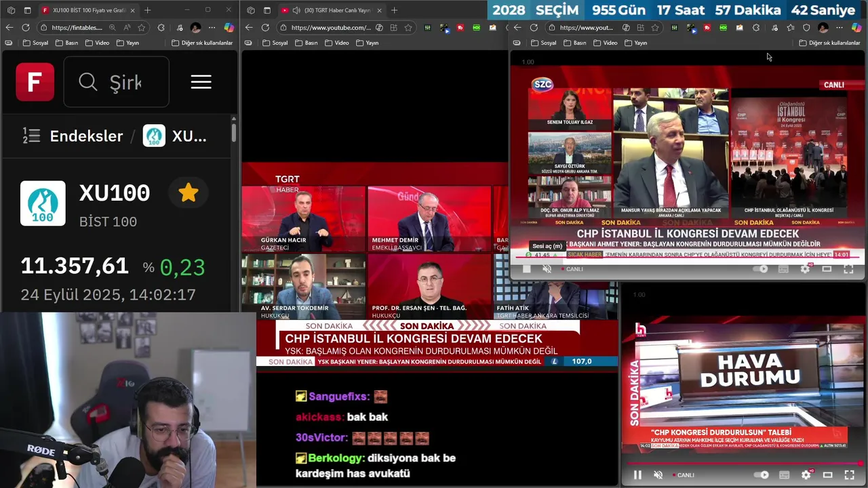Select the TGRT Haber Canlı Yayın tab
This screenshot has width=868, height=488.
[332, 10]
